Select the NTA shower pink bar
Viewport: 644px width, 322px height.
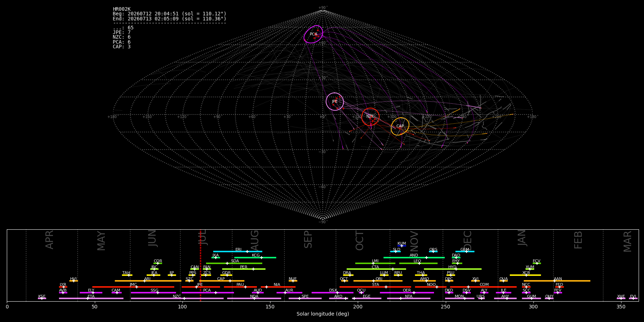[409, 298]
